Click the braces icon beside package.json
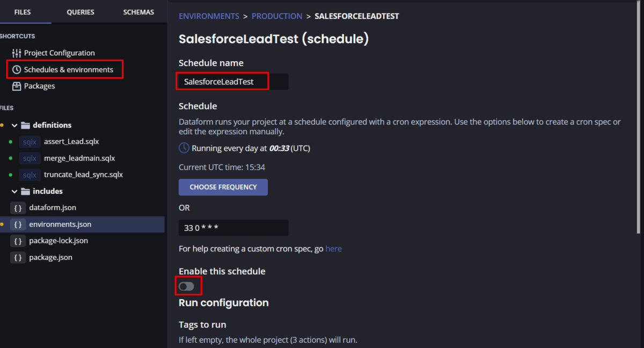The width and height of the screenshot is (644, 348). coord(18,258)
